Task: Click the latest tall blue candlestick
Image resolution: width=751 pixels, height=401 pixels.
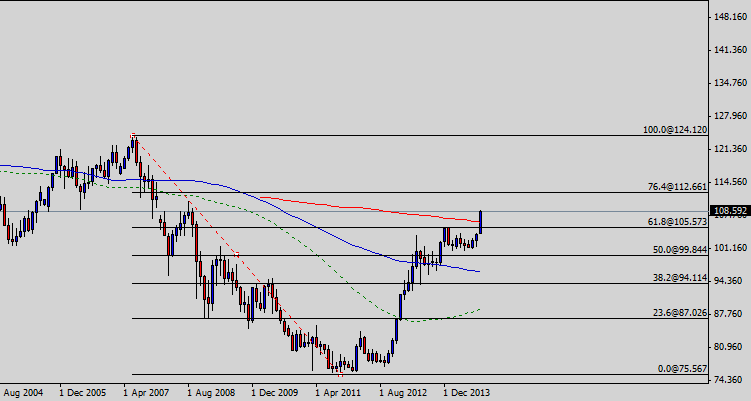Action: pyautogui.click(x=481, y=222)
